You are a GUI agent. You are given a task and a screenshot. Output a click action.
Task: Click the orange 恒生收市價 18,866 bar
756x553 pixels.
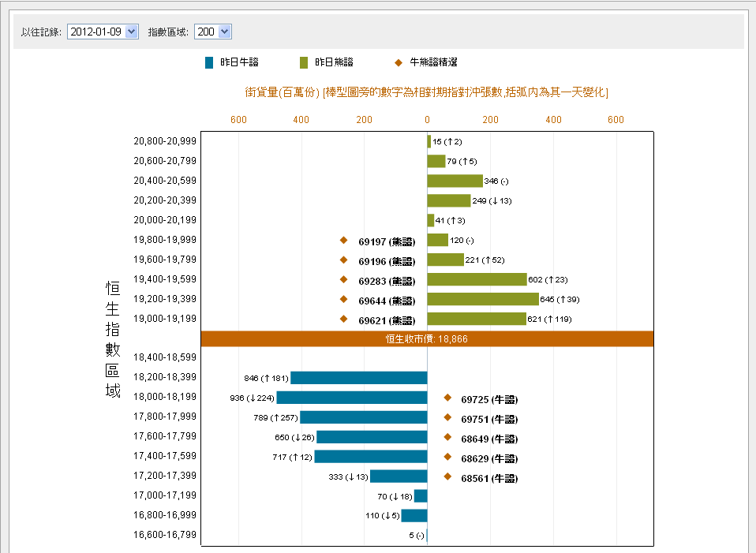427,338
